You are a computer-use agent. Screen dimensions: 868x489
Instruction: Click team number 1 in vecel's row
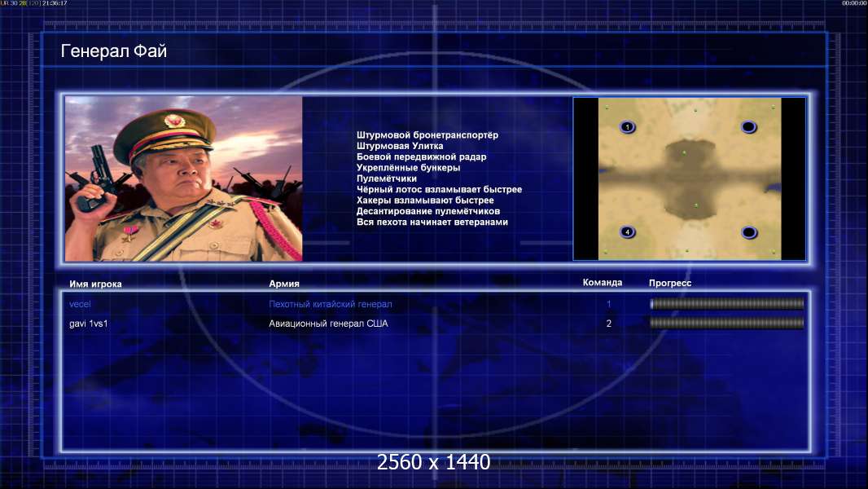(x=608, y=304)
